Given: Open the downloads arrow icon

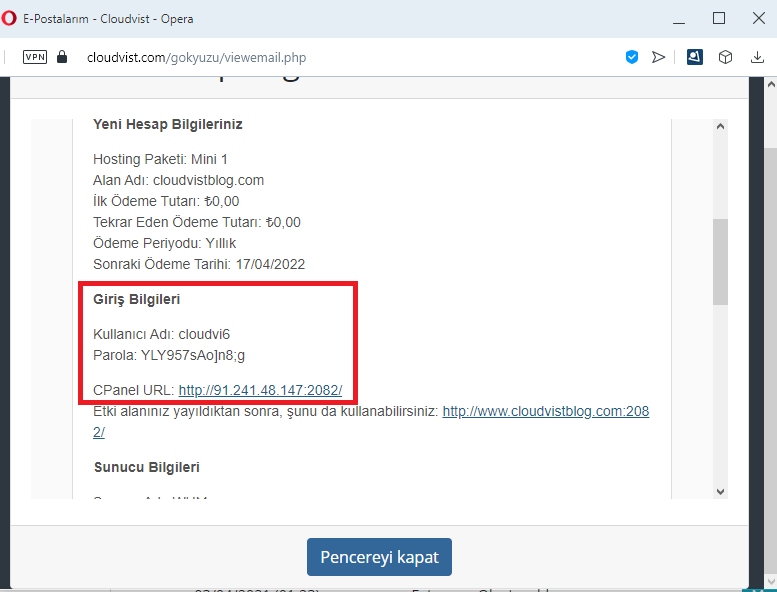Looking at the screenshot, I should (x=757, y=57).
